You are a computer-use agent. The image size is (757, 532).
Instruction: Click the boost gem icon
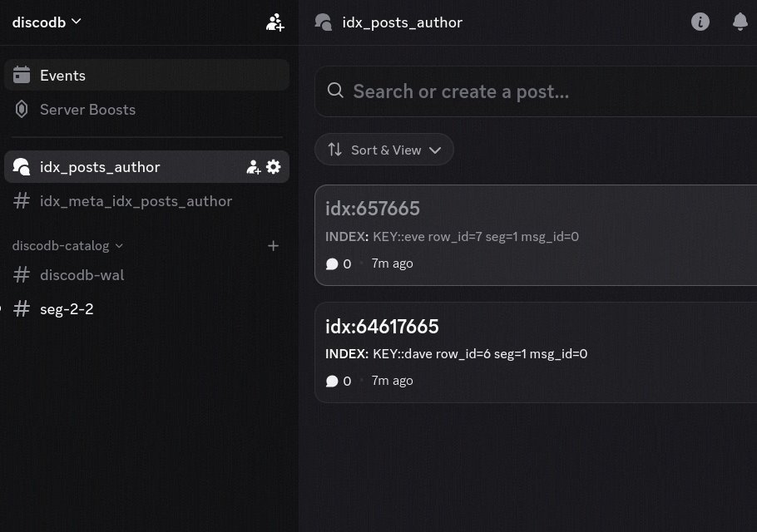[x=22, y=110]
